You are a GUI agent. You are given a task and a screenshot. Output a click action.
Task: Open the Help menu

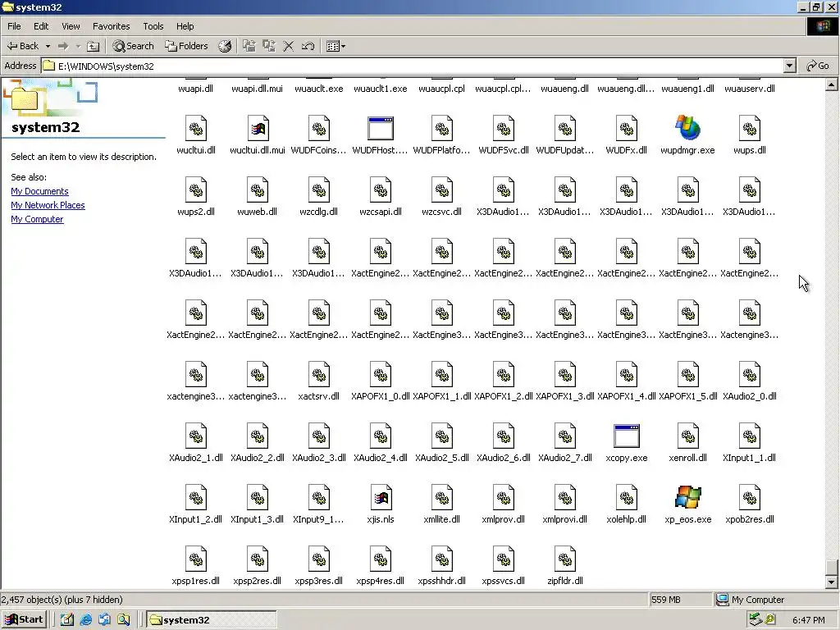185,26
